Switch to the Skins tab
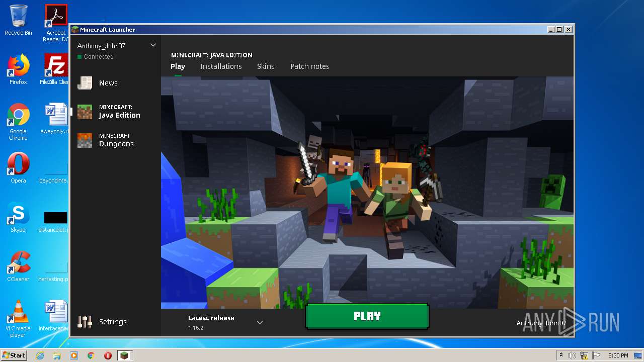 coord(266,66)
